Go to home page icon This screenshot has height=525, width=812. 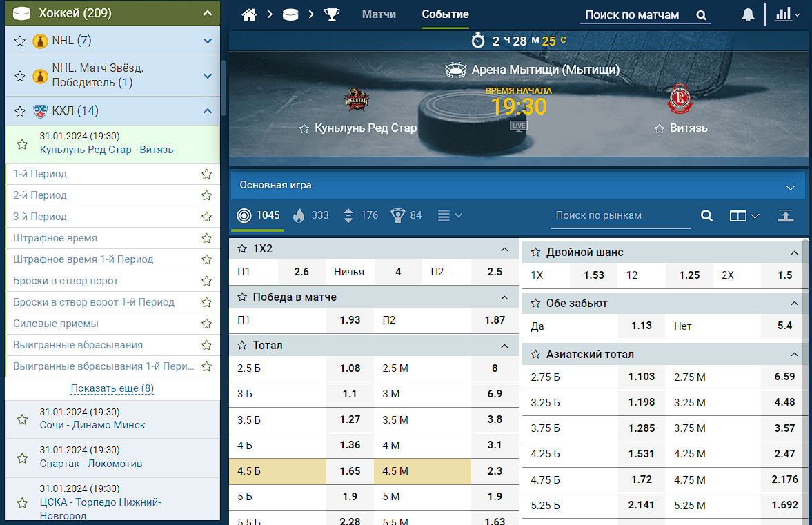click(x=249, y=14)
